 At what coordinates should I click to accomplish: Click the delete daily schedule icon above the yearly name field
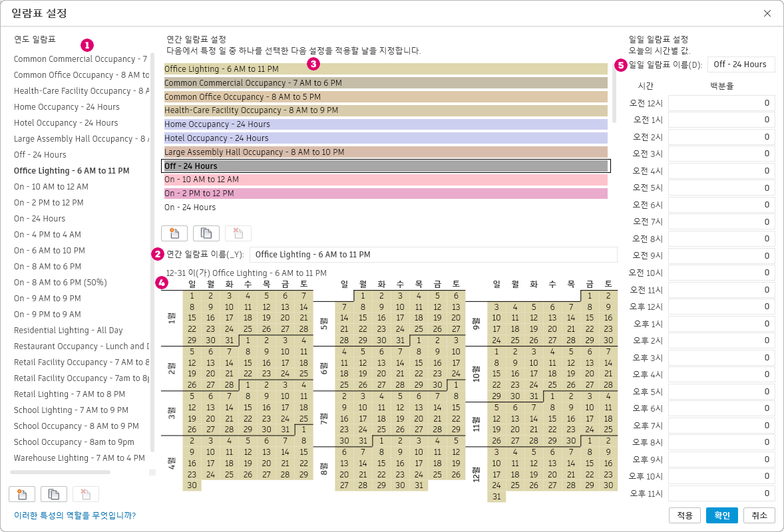tap(238, 233)
